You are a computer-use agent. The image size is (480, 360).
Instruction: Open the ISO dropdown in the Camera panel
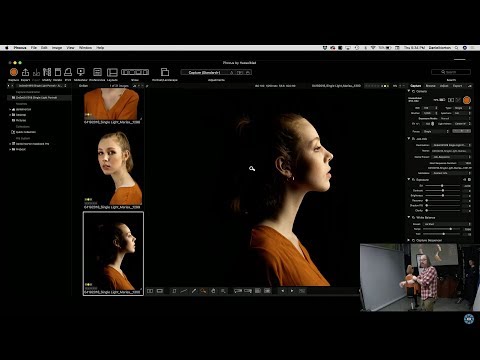coord(430,108)
